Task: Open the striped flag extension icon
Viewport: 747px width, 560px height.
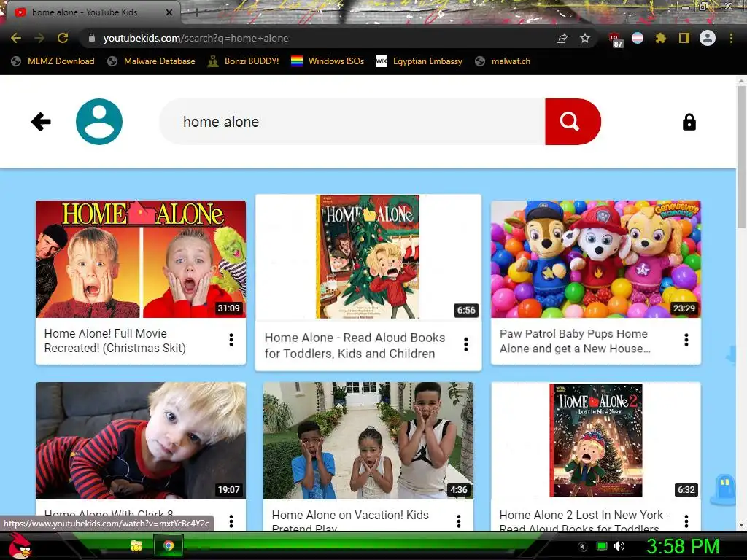Action: point(638,38)
